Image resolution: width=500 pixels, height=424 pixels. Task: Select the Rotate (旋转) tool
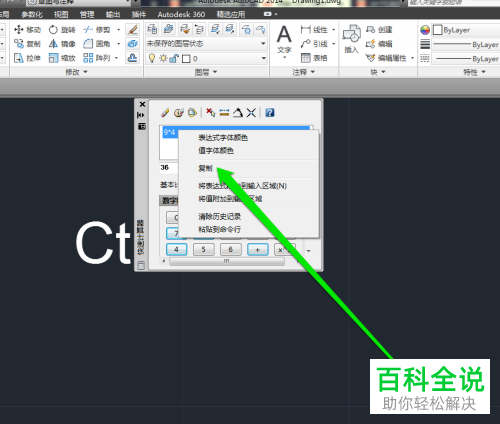point(62,30)
